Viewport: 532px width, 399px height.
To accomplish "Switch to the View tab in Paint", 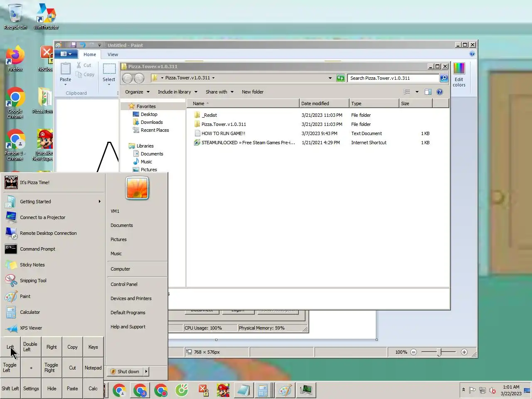I will click(x=113, y=54).
